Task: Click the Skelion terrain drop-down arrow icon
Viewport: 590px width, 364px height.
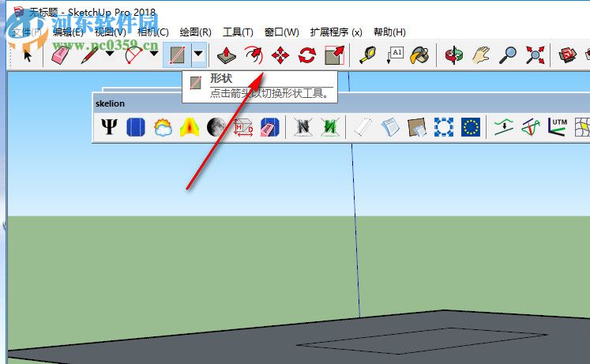Action: tap(503, 127)
